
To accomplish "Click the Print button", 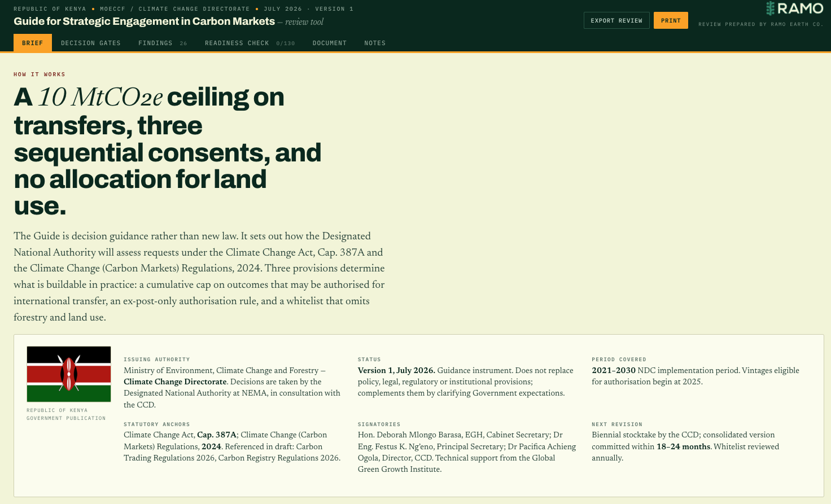I will (x=671, y=20).
